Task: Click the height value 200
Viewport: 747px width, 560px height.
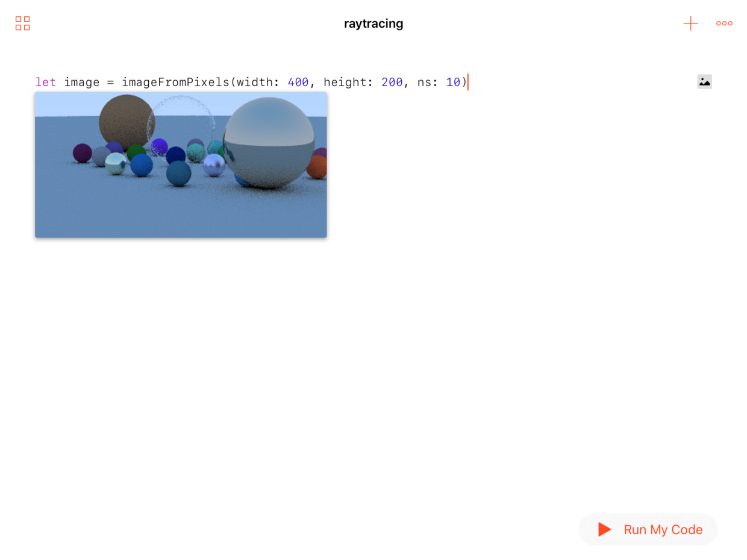Action: point(392,82)
